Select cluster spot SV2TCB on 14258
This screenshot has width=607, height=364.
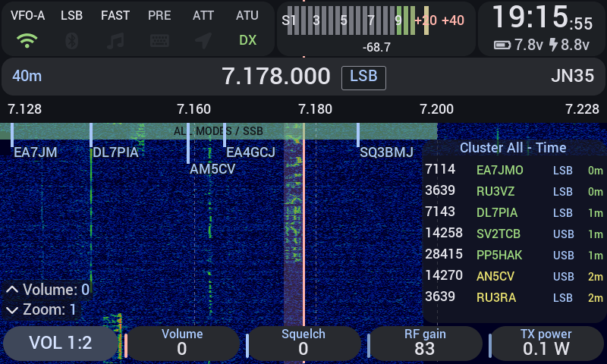(514, 234)
